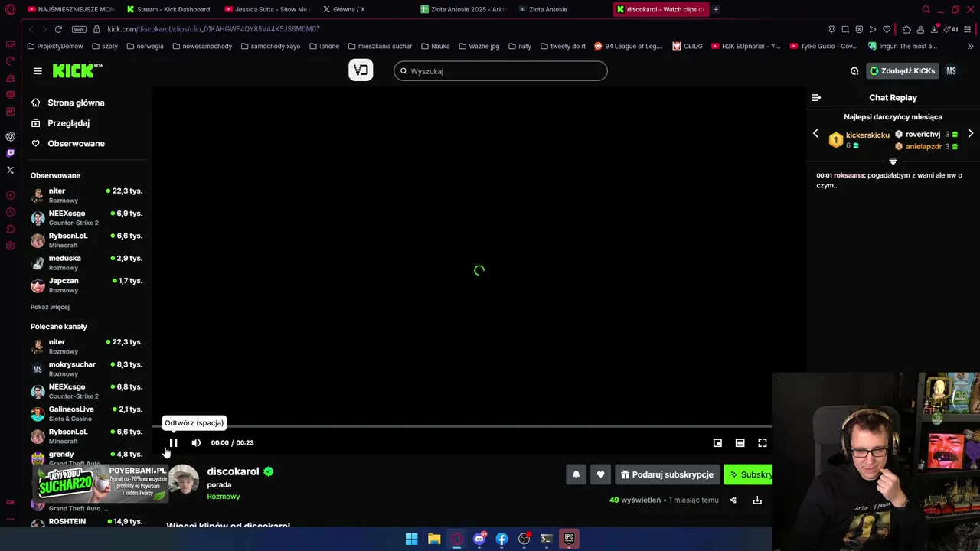Viewport: 980px width, 551px height.
Task: Reload the page
Action: [x=58, y=29]
